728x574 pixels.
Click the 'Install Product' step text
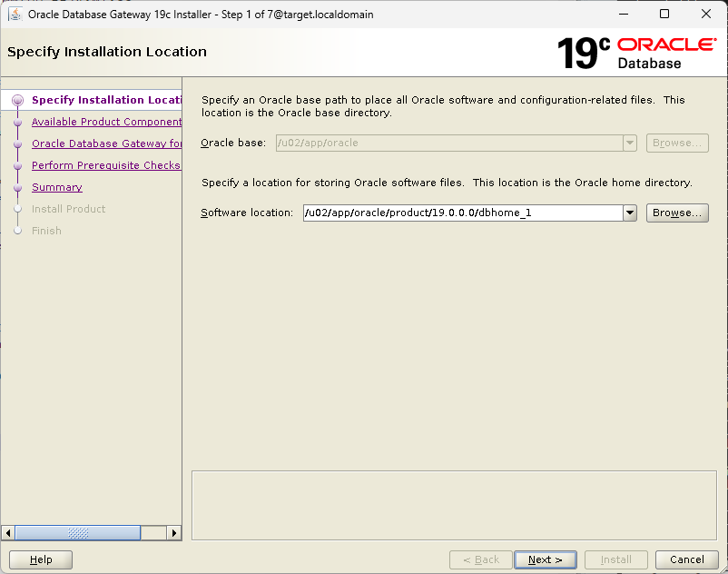pos(69,209)
